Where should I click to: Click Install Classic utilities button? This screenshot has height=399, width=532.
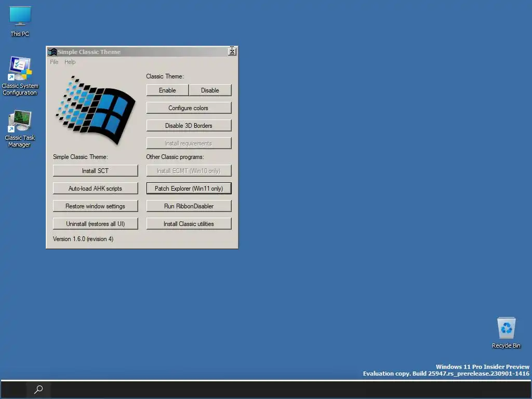tap(189, 223)
